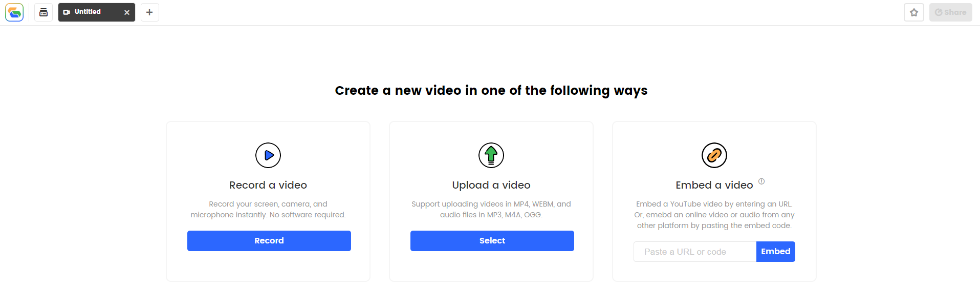Add a new tab with the plus button

[149, 12]
